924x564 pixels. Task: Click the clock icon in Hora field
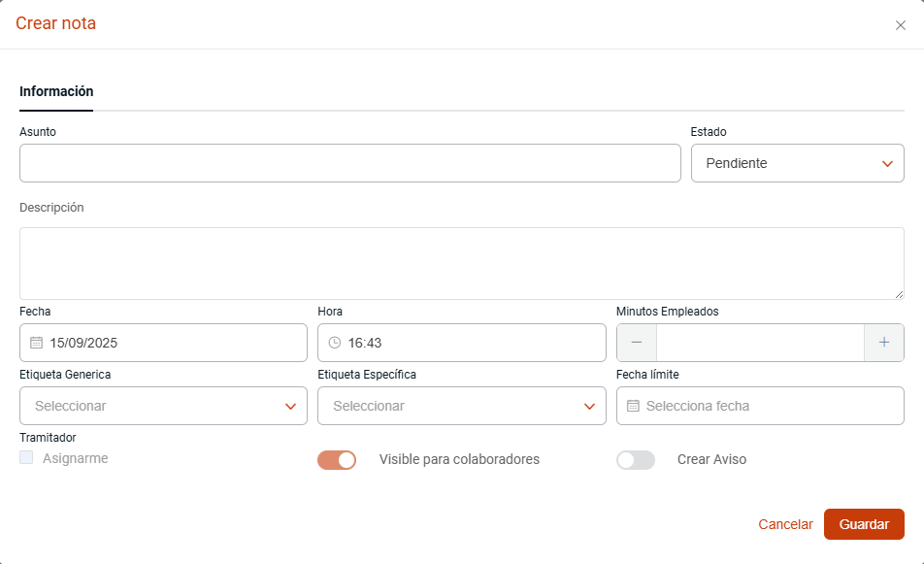tap(335, 343)
